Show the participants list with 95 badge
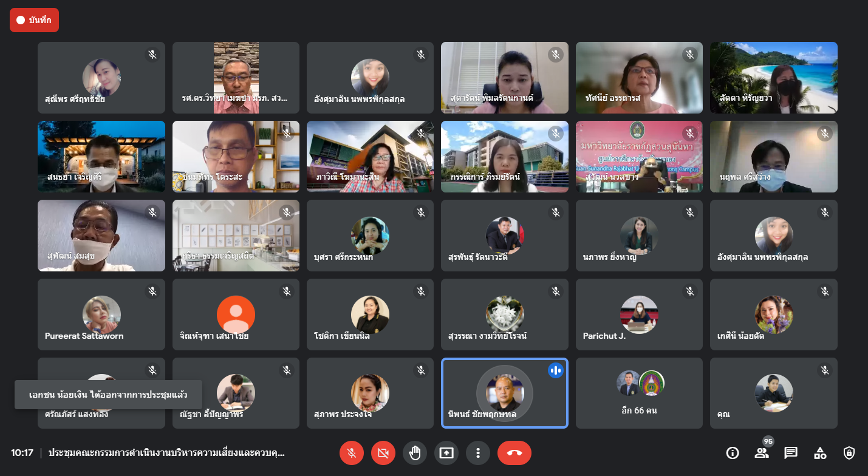 [x=762, y=453]
